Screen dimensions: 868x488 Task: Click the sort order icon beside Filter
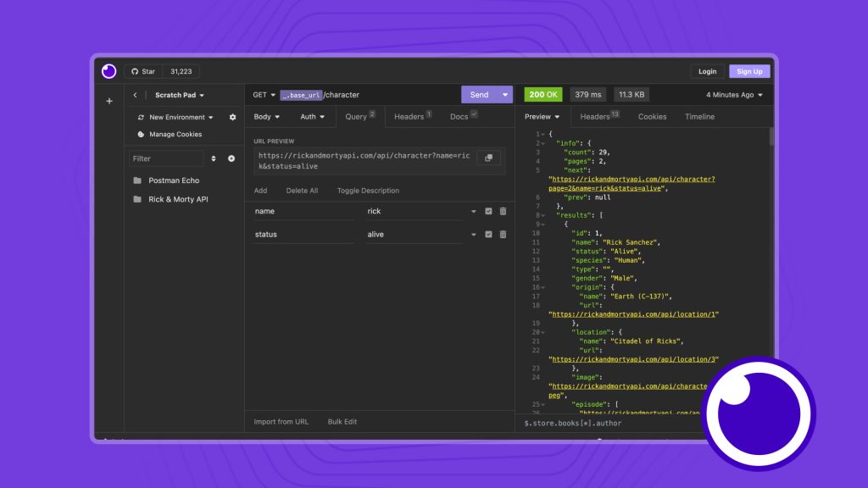tap(214, 158)
